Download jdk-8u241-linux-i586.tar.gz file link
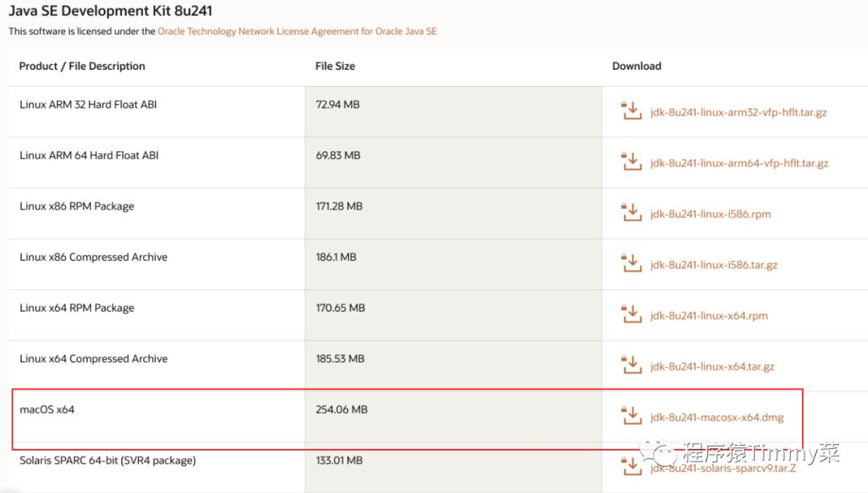The width and height of the screenshot is (868, 493). pyautogui.click(x=714, y=265)
